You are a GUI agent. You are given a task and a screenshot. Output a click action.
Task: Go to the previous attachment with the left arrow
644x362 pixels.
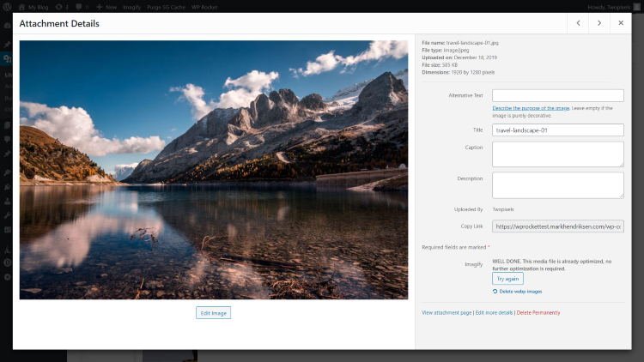(578, 23)
